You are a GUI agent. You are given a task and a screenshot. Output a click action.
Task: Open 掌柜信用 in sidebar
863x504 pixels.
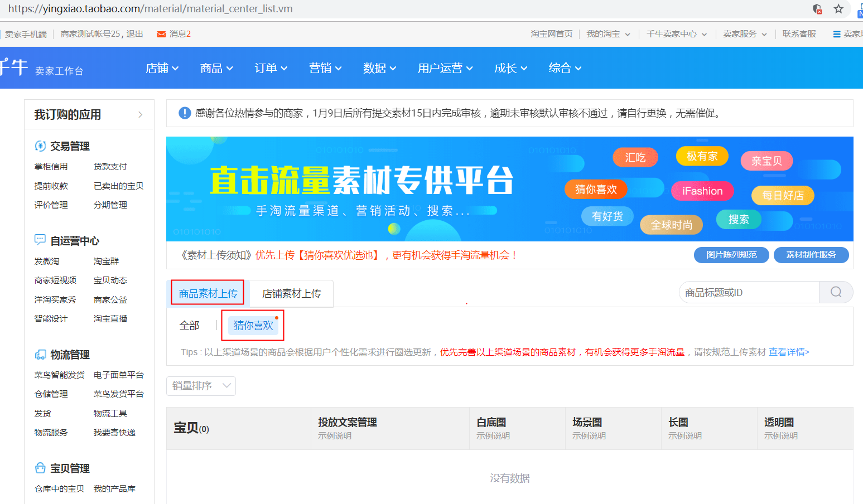[x=51, y=167]
